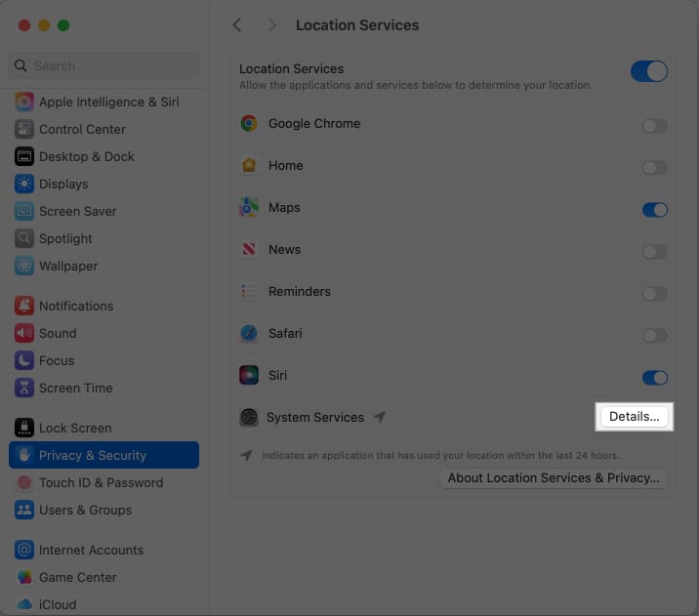Click the Google Chrome label

tap(313, 123)
